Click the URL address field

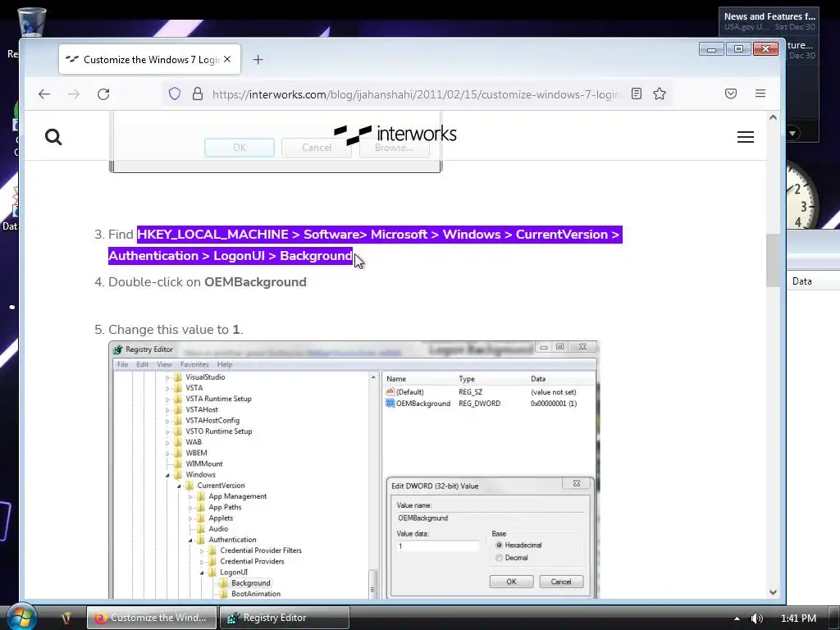click(417, 94)
